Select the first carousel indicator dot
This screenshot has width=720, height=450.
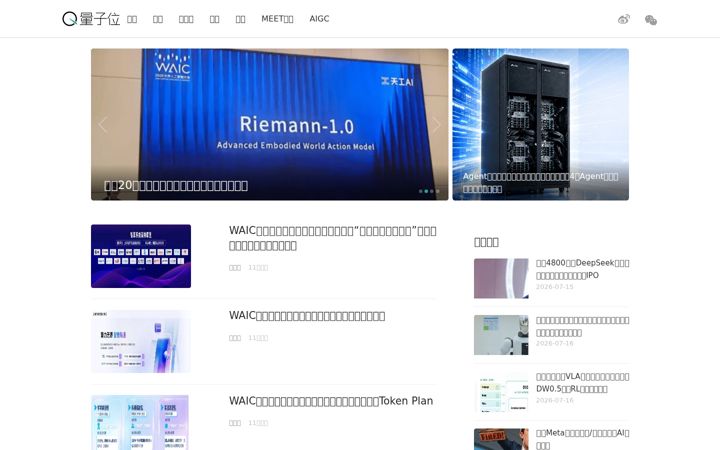click(421, 191)
